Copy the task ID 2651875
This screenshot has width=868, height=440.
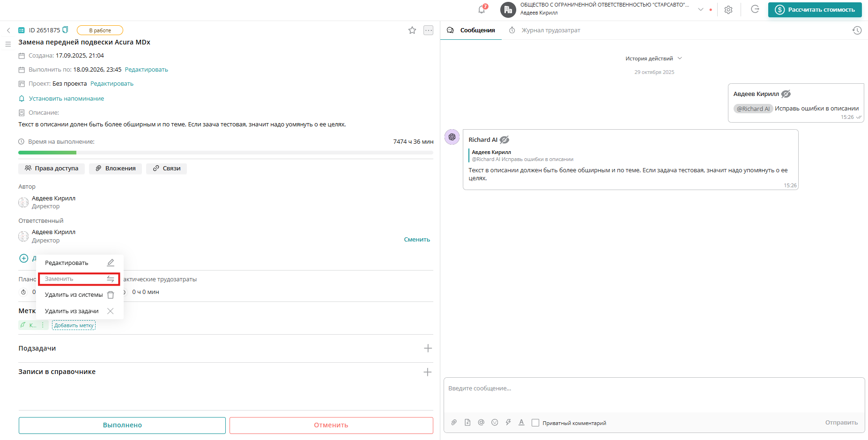(66, 30)
